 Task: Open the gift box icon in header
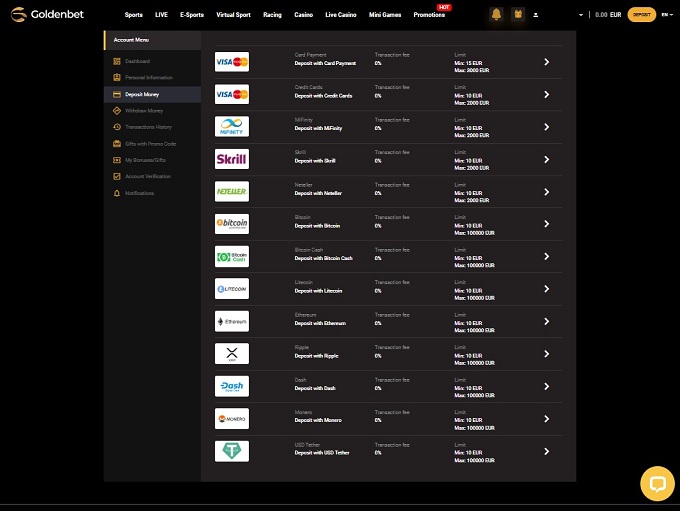tap(517, 15)
